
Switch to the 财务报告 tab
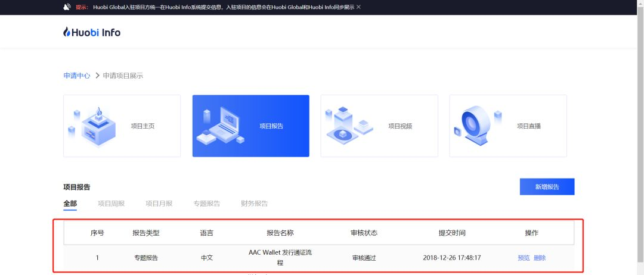(x=254, y=204)
